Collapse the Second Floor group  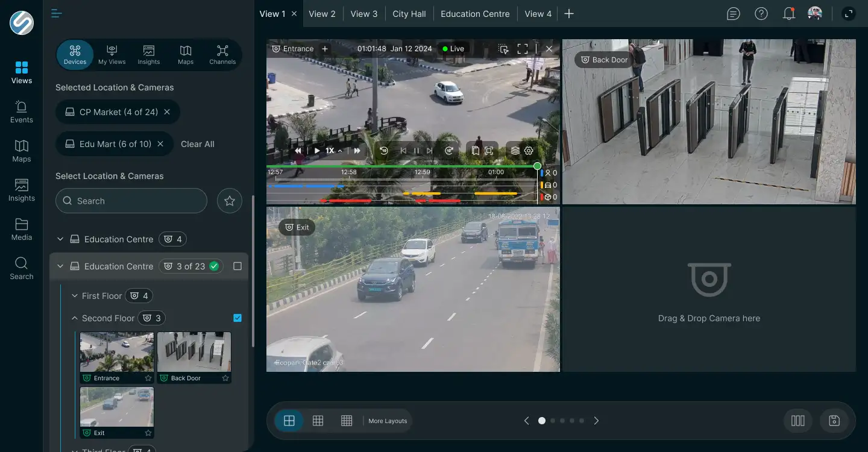pyautogui.click(x=75, y=318)
